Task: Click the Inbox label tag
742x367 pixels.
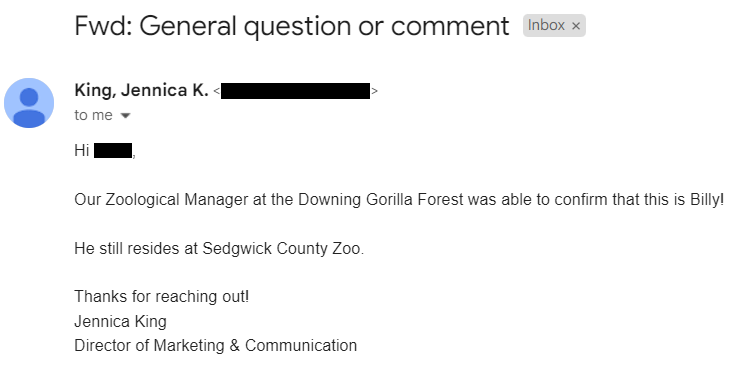Action: [x=554, y=26]
